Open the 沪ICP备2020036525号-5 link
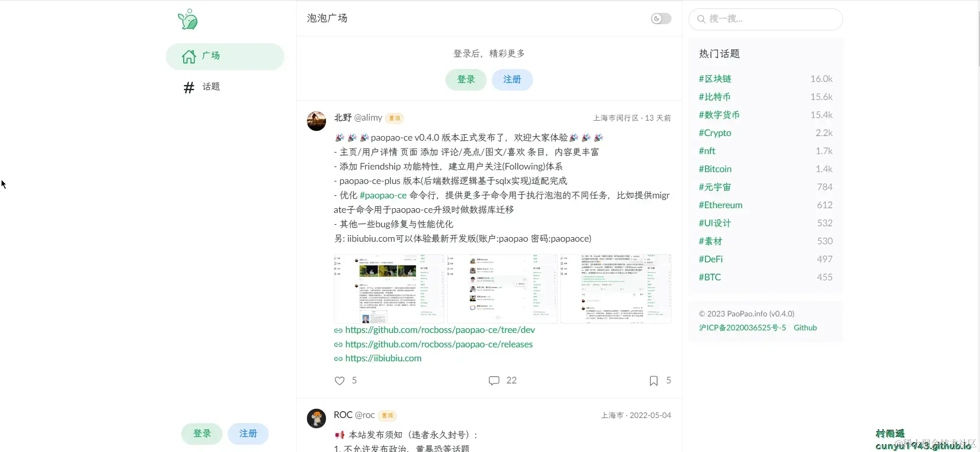Viewport: 980px width, 452px height. click(x=743, y=328)
